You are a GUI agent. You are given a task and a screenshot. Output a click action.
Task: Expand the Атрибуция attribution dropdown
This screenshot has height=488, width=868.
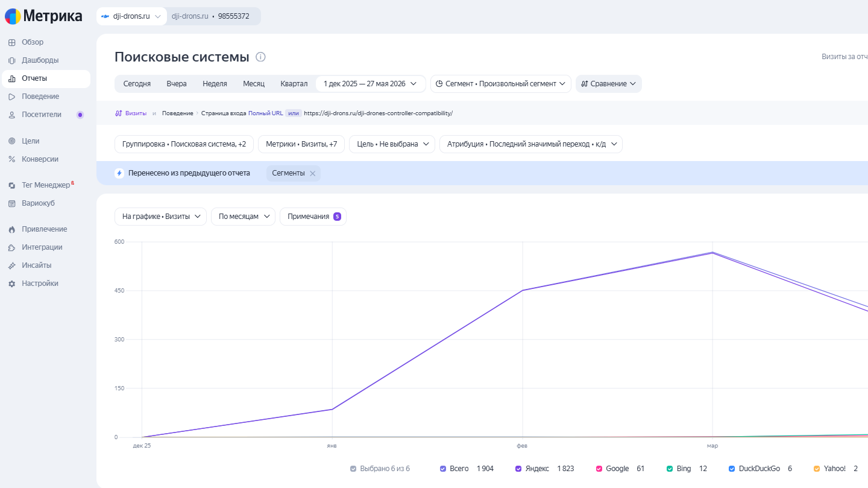tap(531, 144)
